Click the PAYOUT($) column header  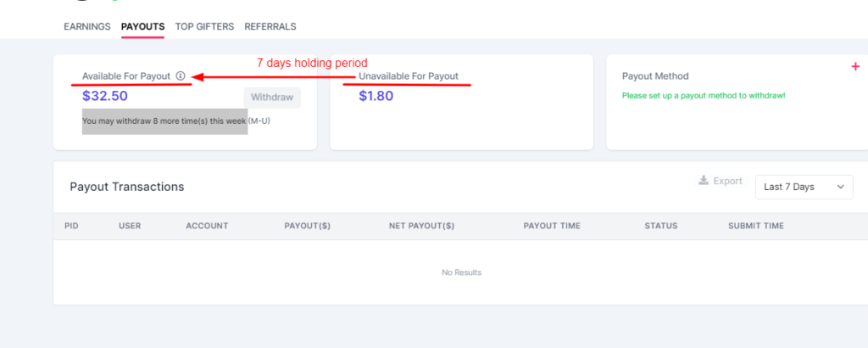point(307,226)
